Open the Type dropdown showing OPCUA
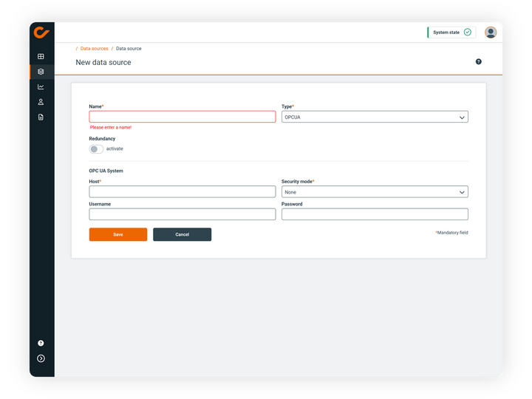The height and width of the screenshot is (399, 532). (375, 117)
